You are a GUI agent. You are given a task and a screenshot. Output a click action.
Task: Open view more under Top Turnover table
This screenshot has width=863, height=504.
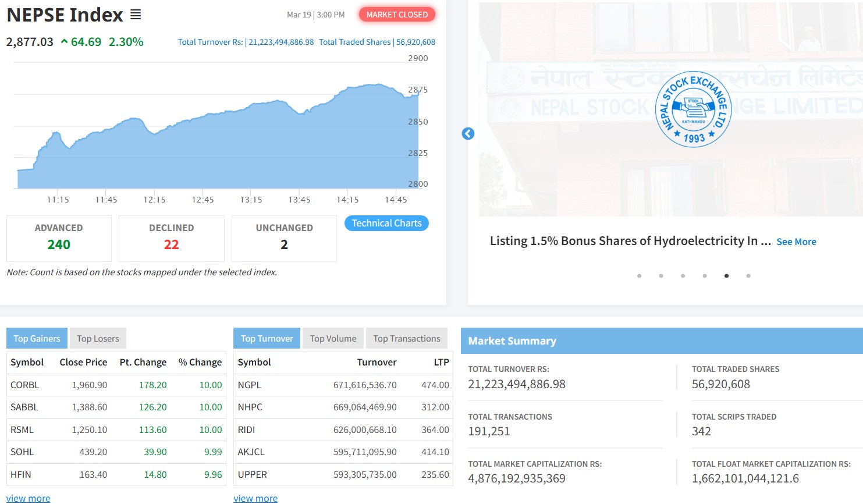tap(255, 498)
